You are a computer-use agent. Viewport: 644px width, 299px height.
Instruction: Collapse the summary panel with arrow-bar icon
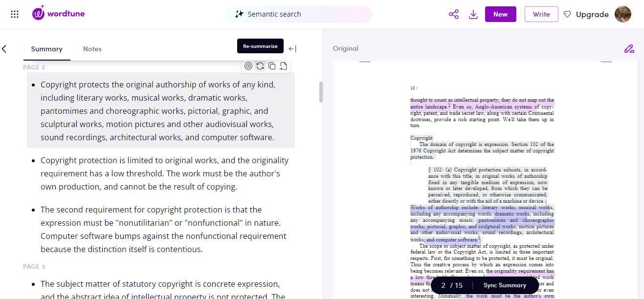point(292,49)
